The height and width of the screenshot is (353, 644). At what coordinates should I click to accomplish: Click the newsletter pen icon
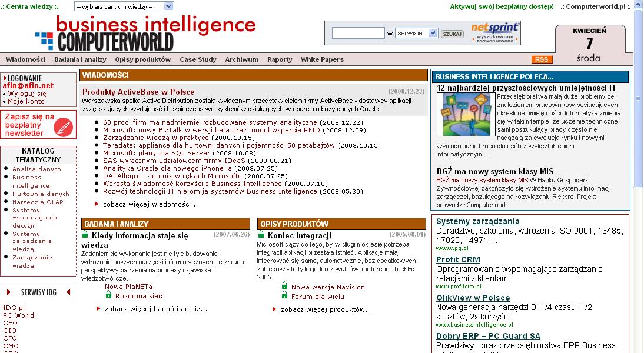[63, 127]
